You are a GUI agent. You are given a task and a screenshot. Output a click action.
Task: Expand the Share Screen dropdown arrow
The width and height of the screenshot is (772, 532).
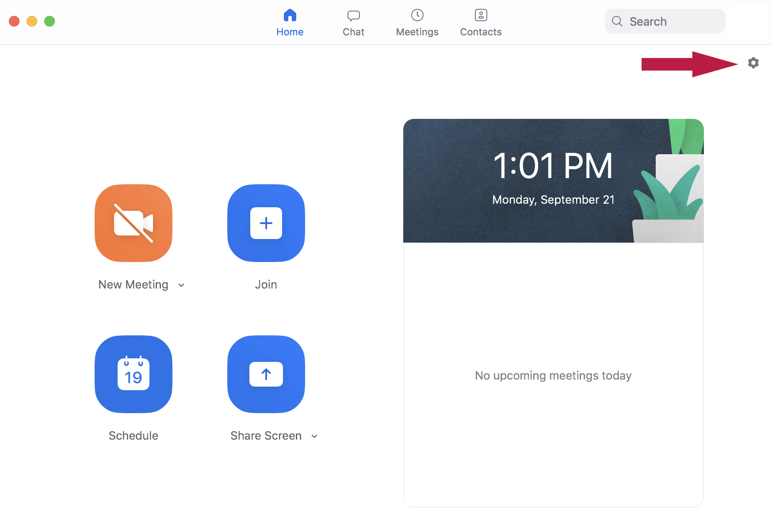(314, 436)
